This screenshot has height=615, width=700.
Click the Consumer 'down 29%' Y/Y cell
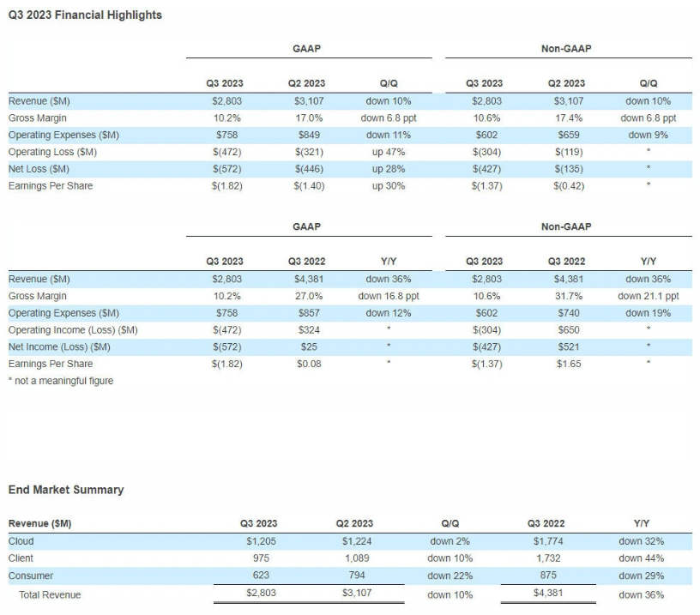pos(642,576)
